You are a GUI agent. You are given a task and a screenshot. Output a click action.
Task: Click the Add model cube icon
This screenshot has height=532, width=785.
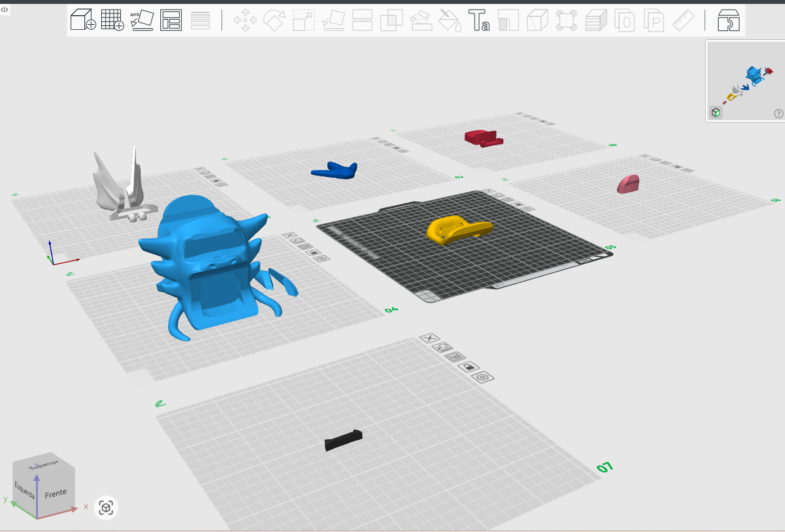click(83, 20)
